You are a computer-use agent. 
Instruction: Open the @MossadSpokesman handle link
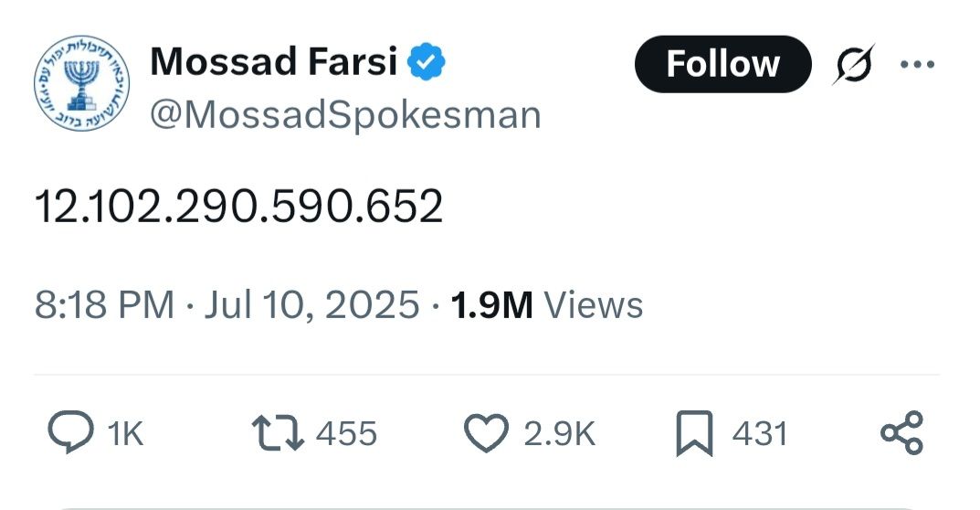pos(345,115)
